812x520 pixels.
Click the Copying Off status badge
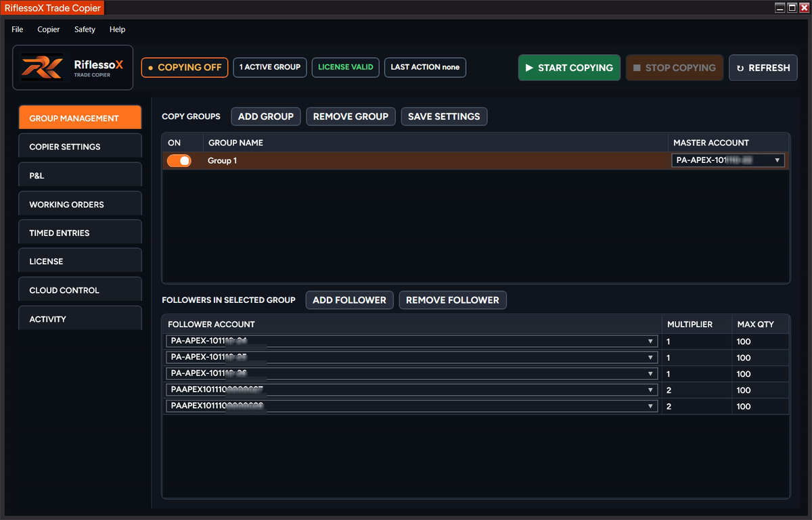click(185, 68)
